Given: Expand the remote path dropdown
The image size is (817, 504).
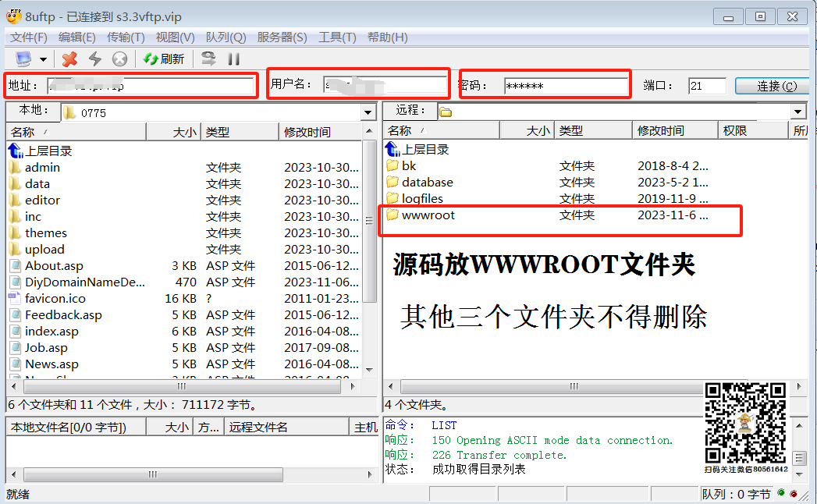Looking at the screenshot, I should (x=797, y=112).
